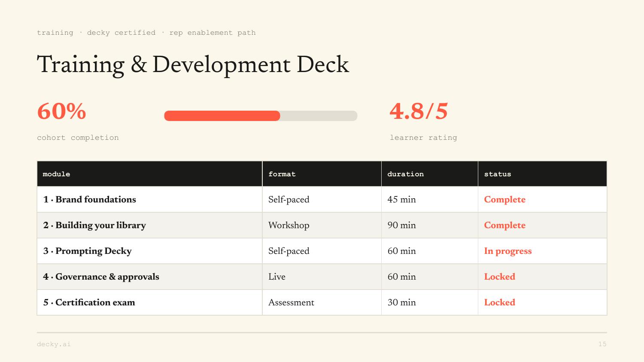
Task: Click 'Self-paced' format in Prompting Decky row
Action: point(322,251)
